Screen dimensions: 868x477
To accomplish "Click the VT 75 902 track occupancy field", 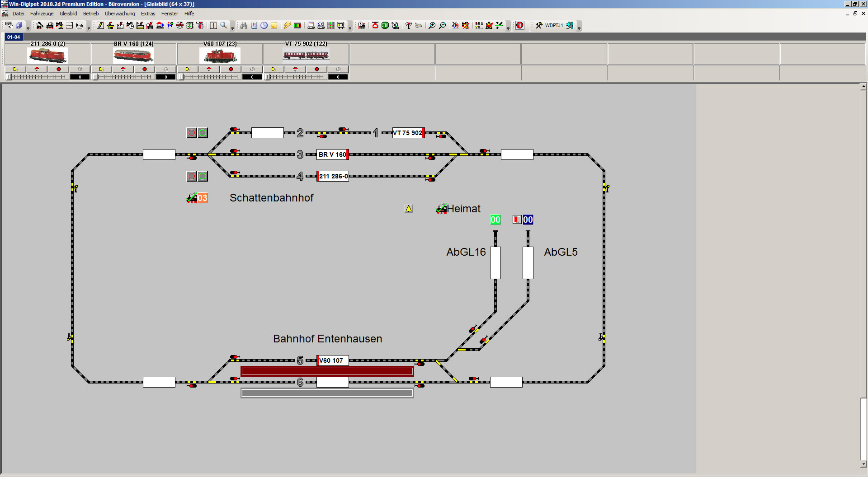I will tap(408, 133).
